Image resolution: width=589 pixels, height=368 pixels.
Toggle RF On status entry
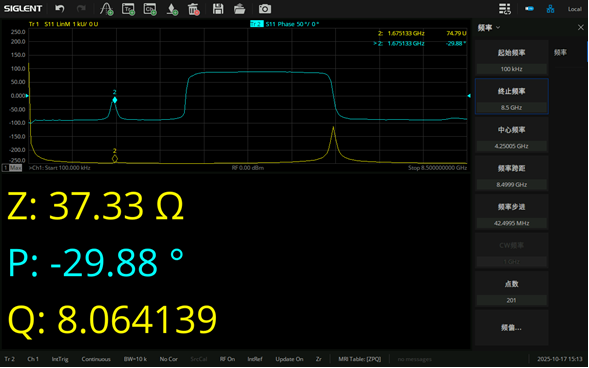(227, 359)
